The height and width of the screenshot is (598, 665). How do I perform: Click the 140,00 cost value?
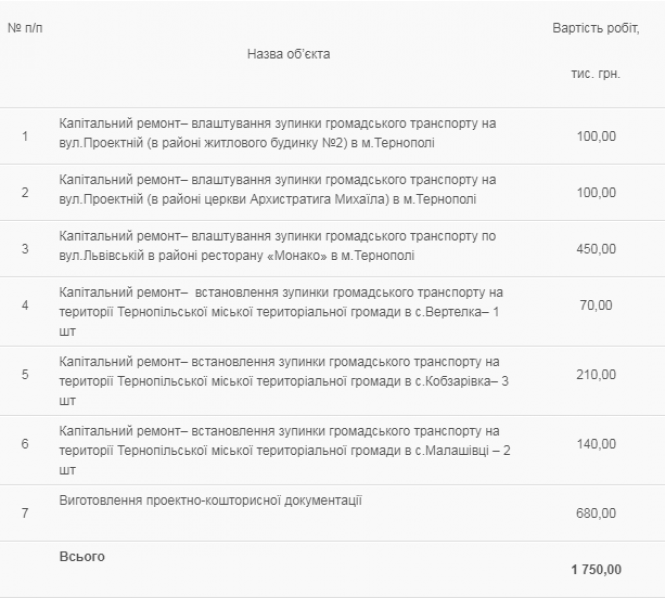(x=595, y=444)
